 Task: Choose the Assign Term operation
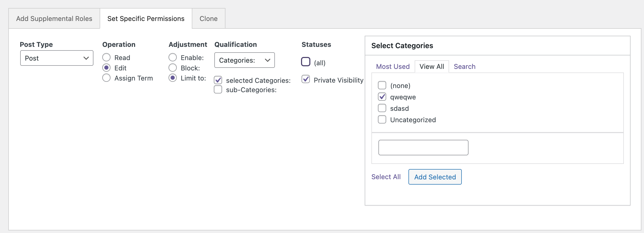106,78
